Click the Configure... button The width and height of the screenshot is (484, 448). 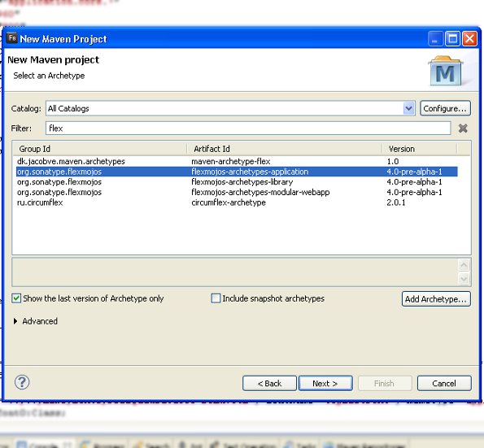pyautogui.click(x=445, y=108)
